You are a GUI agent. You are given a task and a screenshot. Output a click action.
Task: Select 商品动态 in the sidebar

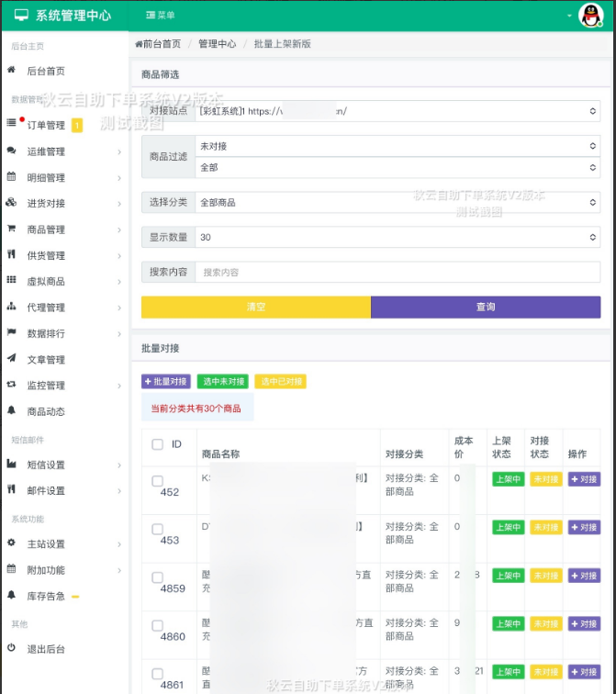click(x=46, y=411)
